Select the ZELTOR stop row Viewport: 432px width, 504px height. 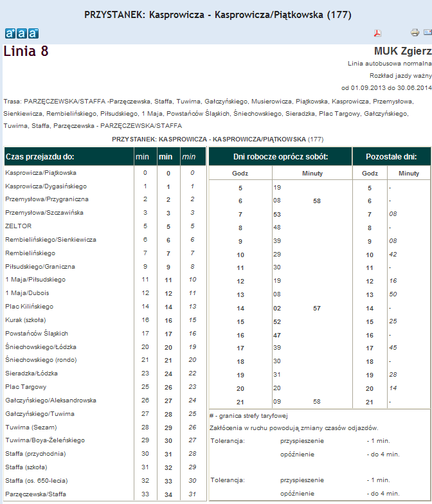click(18, 226)
